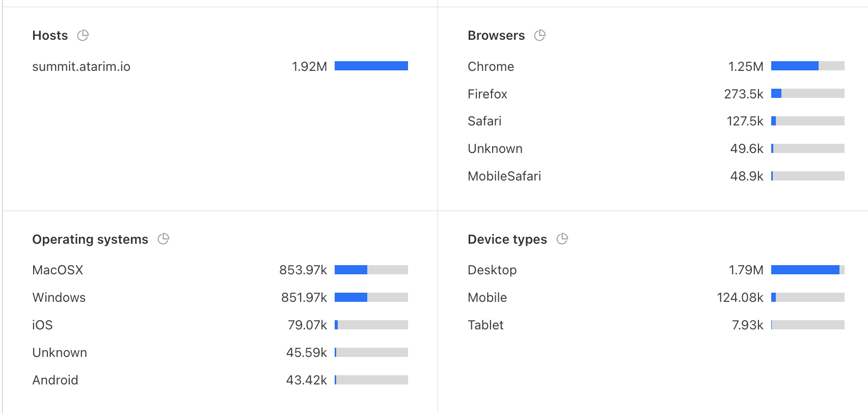868x413 pixels.
Task: Select MacOSX under Operating systems
Action: (58, 270)
